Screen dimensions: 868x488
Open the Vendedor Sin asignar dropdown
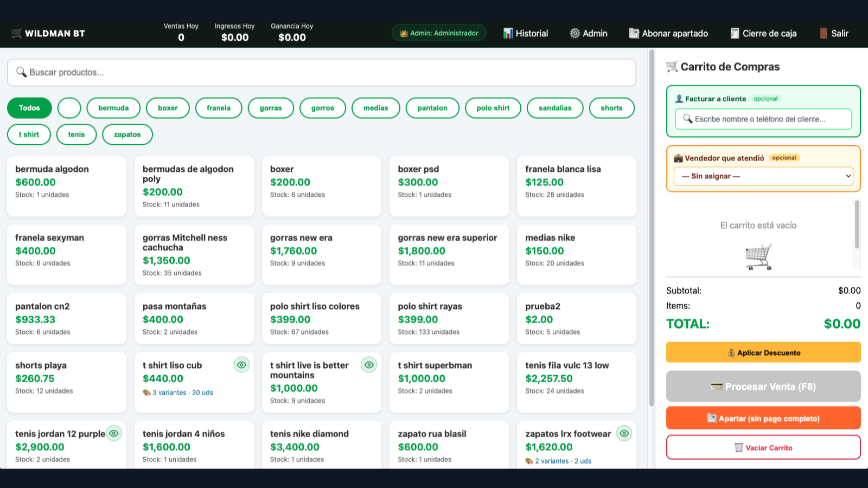pyautogui.click(x=763, y=176)
